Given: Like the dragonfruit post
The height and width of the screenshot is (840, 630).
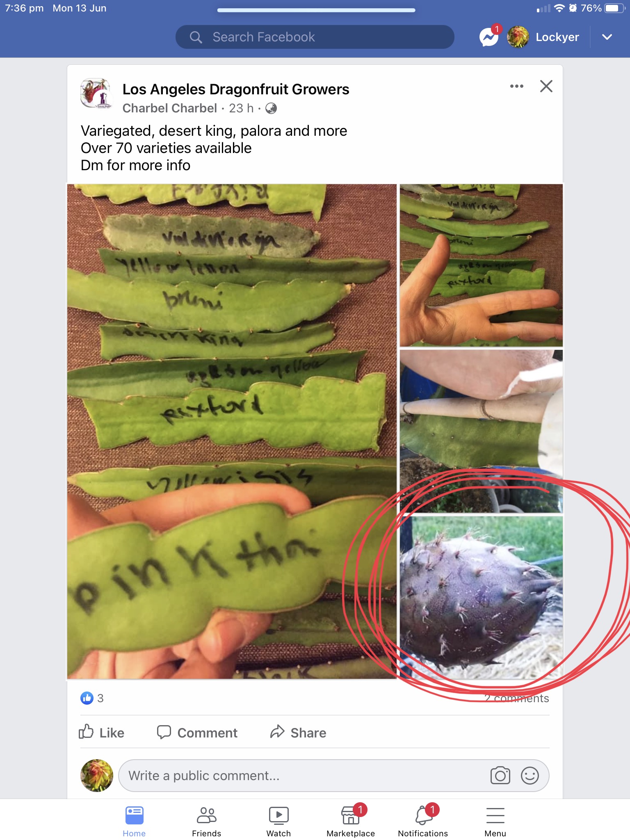Looking at the screenshot, I should tap(101, 733).
